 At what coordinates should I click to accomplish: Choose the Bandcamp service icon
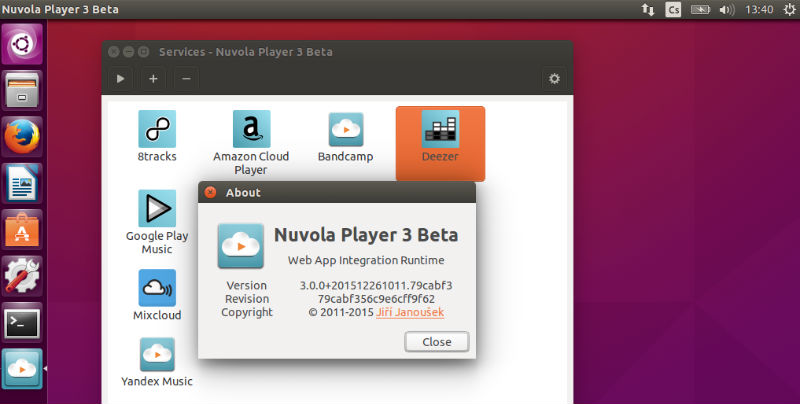coord(346,130)
